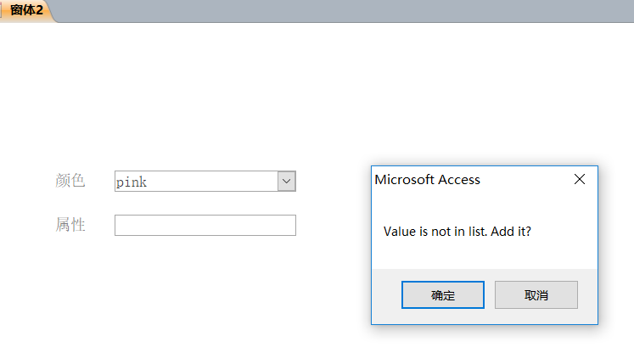Click white dialog area above the message

pyautogui.click(x=485, y=204)
